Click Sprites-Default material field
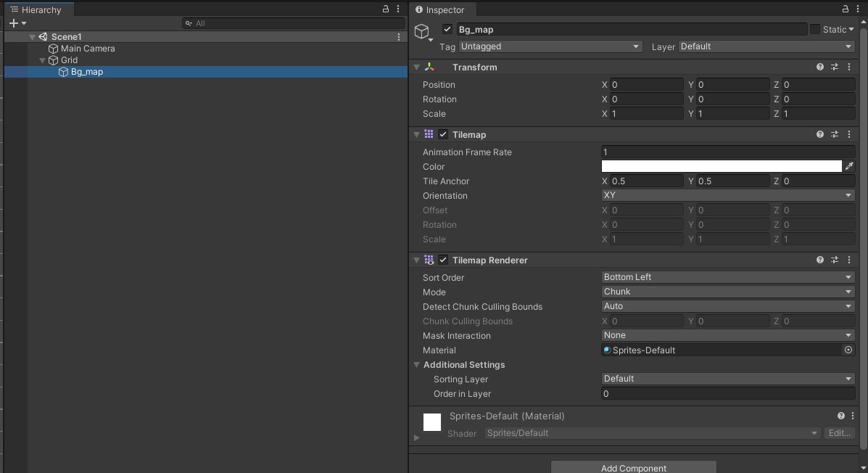The height and width of the screenshot is (473, 868). point(722,350)
